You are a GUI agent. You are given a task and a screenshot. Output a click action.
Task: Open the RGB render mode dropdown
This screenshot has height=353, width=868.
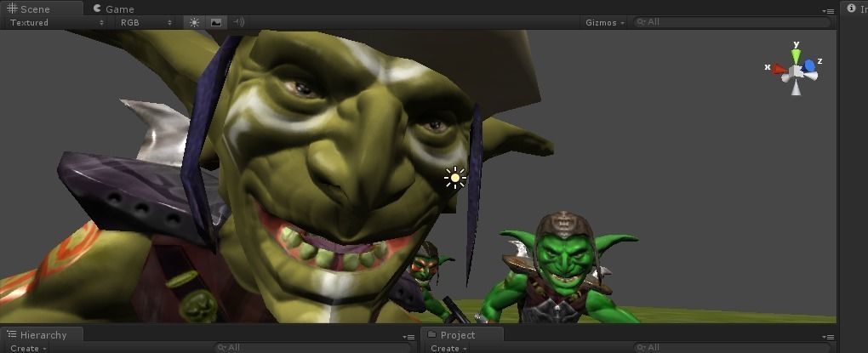pyautogui.click(x=146, y=23)
